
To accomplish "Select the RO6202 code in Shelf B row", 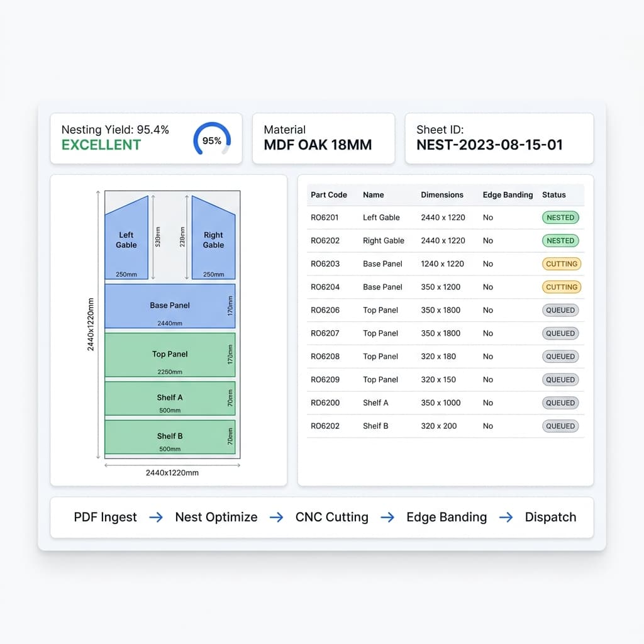I will point(325,426).
